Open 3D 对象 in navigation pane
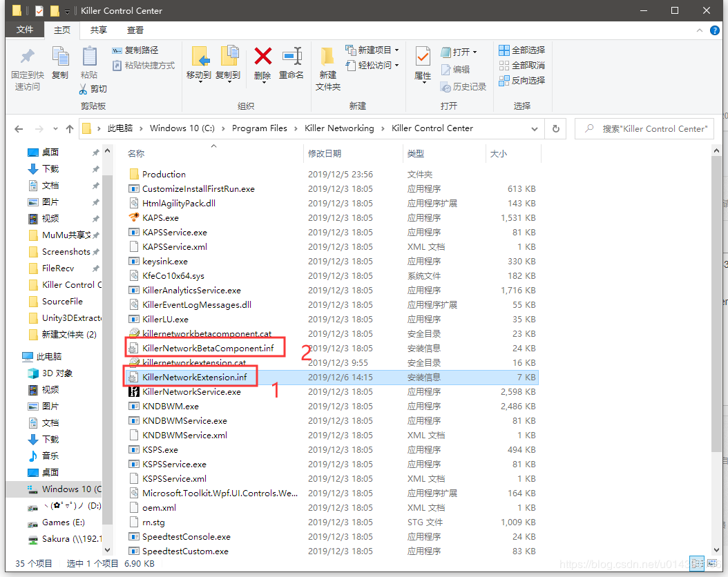This screenshot has height=577, width=728. pos(57,373)
